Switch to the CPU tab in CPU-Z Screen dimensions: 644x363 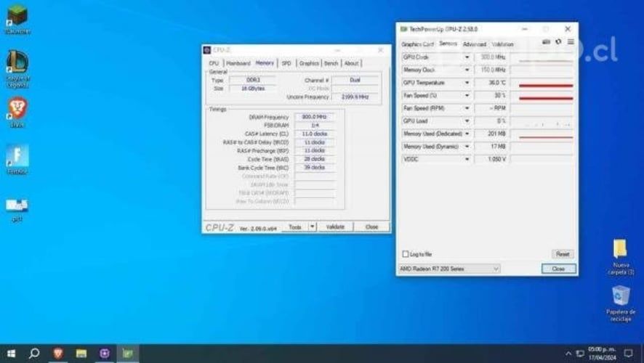coord(214,63)
